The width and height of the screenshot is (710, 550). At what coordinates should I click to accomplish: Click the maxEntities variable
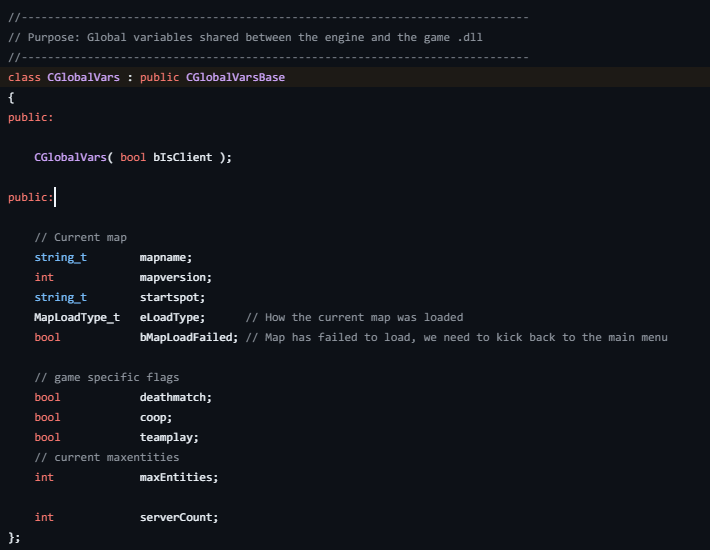175,477
